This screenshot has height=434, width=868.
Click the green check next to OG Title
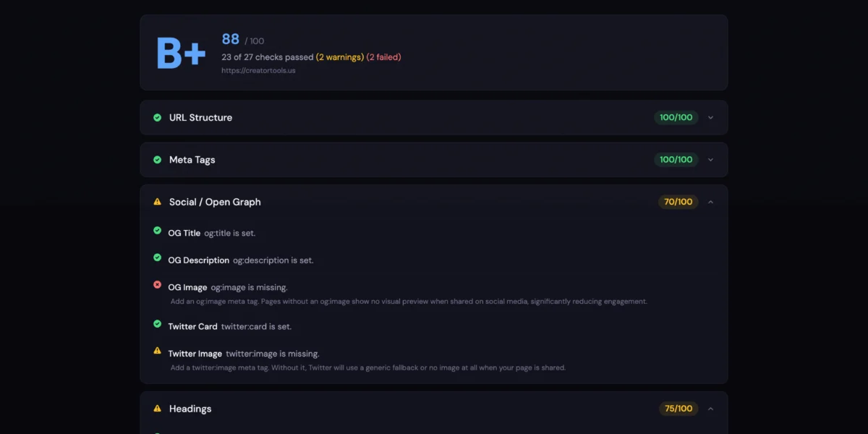[157, 231]
